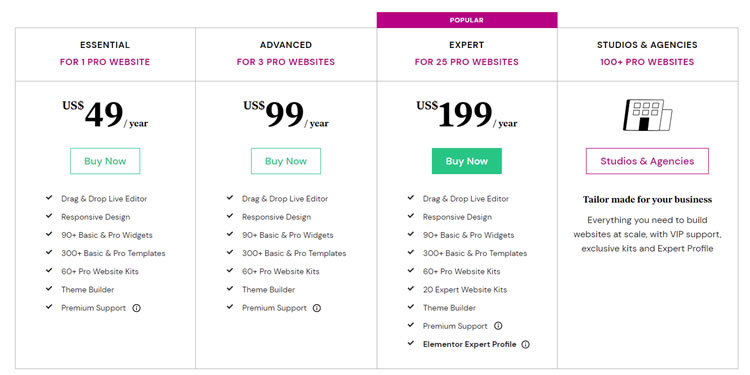Open the Studios & Agencies button
This screenshot has width=750, height=375.
pos(647,161)
